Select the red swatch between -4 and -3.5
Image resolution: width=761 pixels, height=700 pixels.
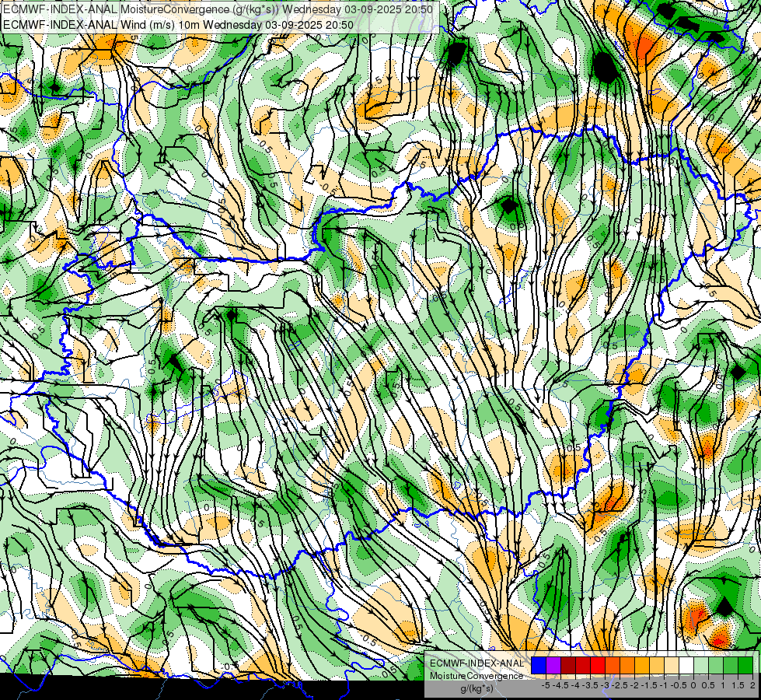point(583,665)
